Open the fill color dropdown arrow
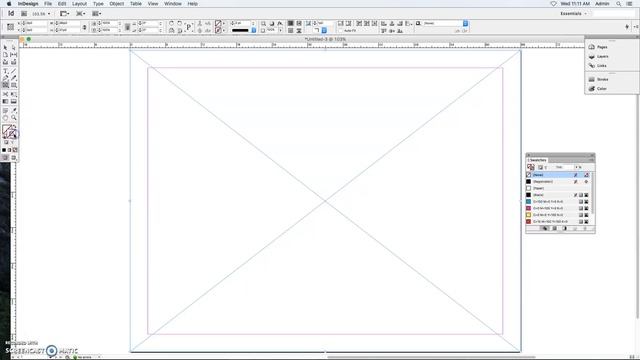 224,24
